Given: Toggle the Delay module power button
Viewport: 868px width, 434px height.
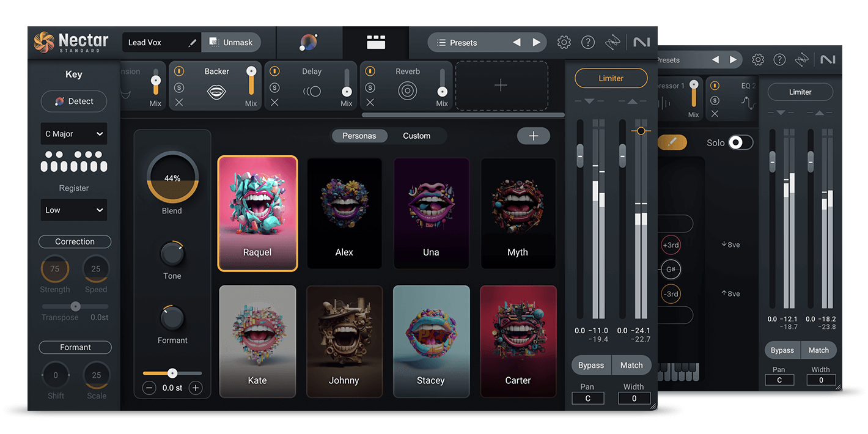Looking at the screenshot, I should click(274, 72).
